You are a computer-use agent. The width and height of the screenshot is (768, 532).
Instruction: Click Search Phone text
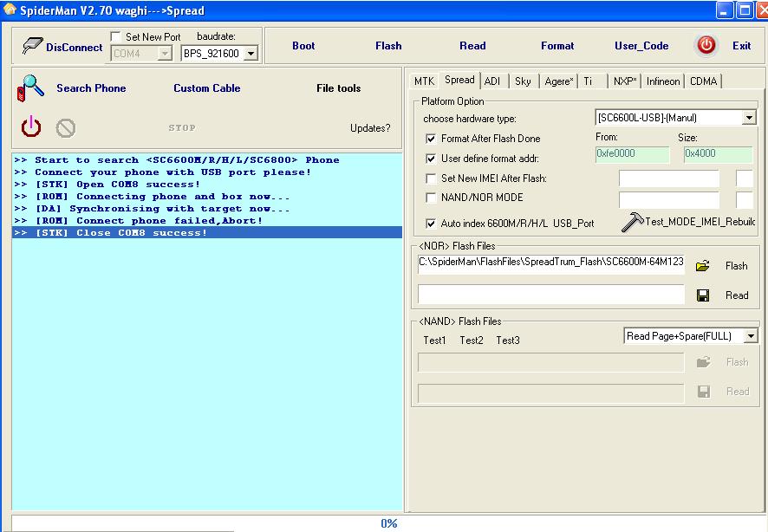[x=91, y=88]
